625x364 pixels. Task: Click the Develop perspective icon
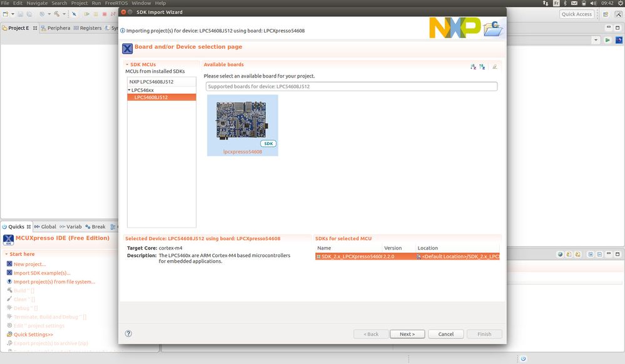pyautogui.click(x=618, y=14)
